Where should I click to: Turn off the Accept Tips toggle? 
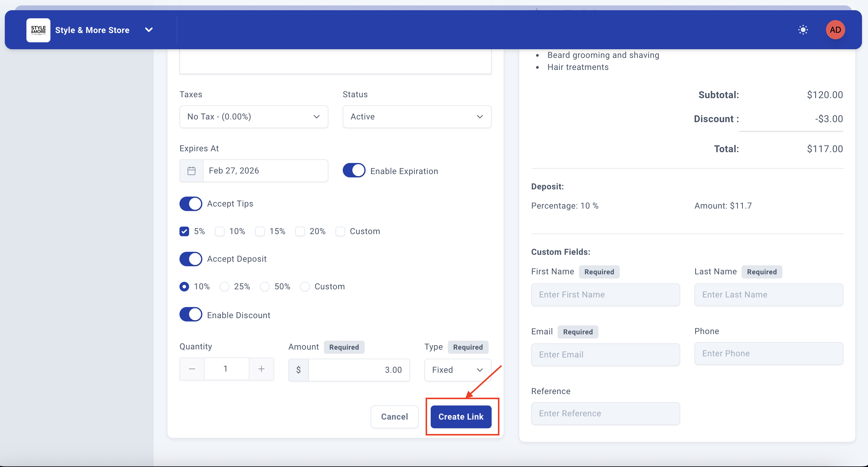point(191,204)
